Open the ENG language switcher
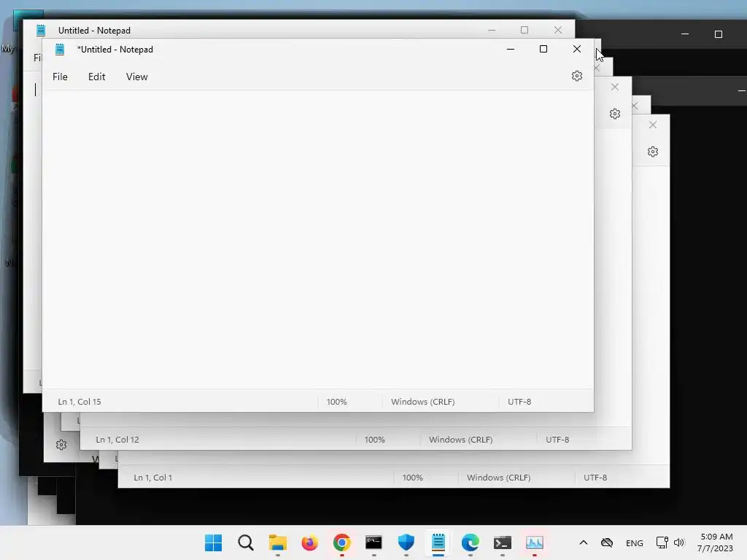This screenshot has width=747, height=560. click(635, 543)
